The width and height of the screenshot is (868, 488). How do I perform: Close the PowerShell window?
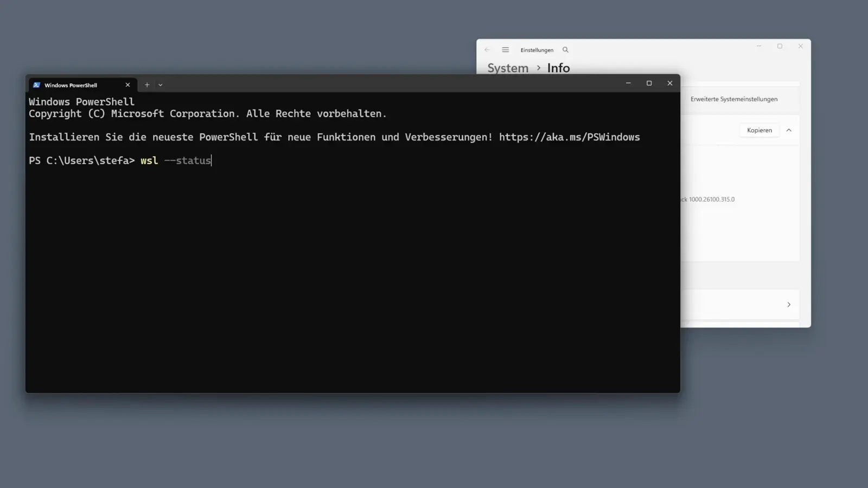pyautogui.click(x=670, y=83)
